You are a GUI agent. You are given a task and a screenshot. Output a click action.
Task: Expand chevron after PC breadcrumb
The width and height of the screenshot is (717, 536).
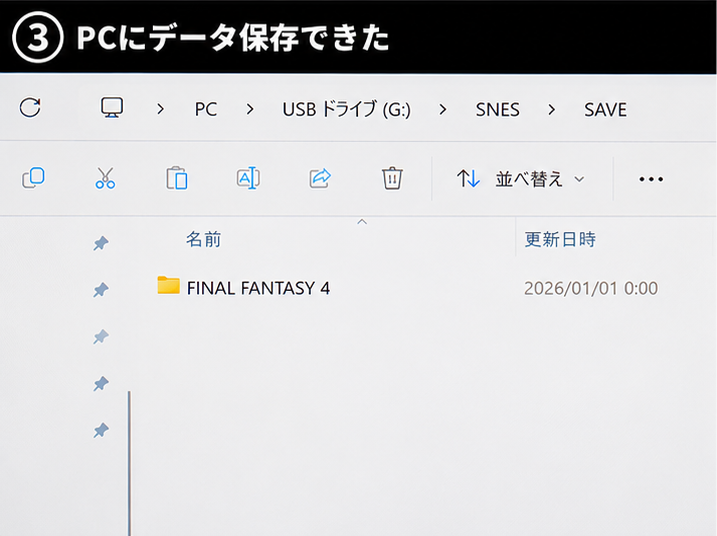point(250,109)
